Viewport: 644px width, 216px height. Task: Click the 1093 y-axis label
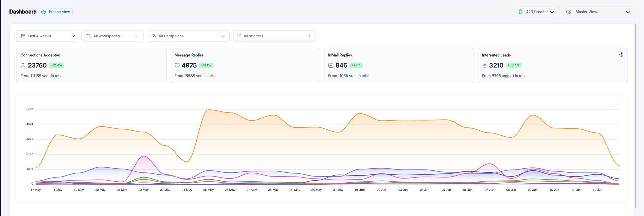pos(30,169)
